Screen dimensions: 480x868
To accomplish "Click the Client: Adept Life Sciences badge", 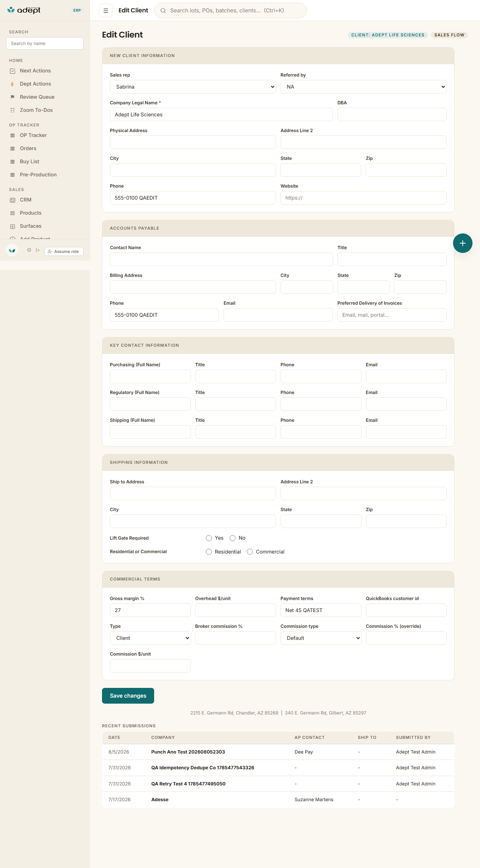I will 388,35.
